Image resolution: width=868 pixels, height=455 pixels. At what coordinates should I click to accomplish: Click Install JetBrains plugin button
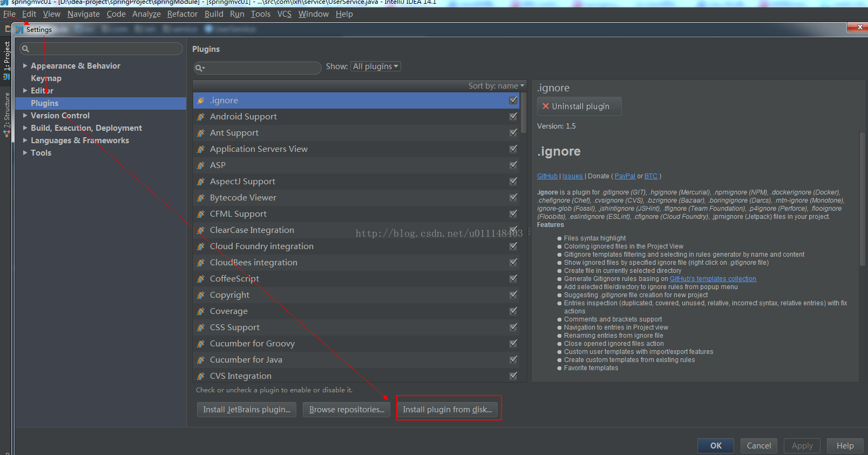(247, 410)
